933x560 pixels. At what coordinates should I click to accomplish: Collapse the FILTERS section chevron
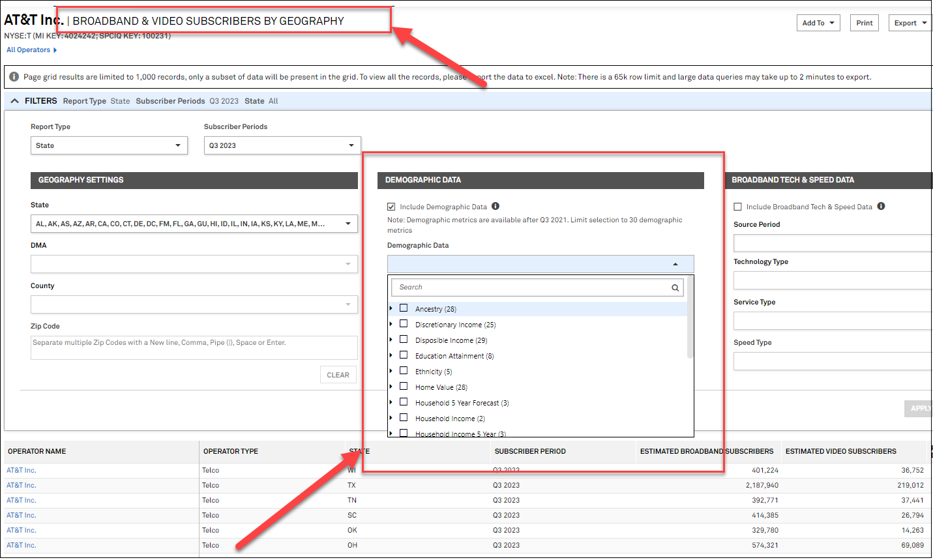coord(14,101)
